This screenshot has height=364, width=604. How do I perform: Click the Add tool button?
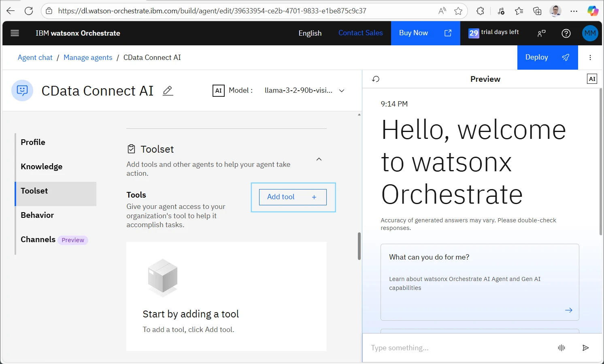pos(293,197)
